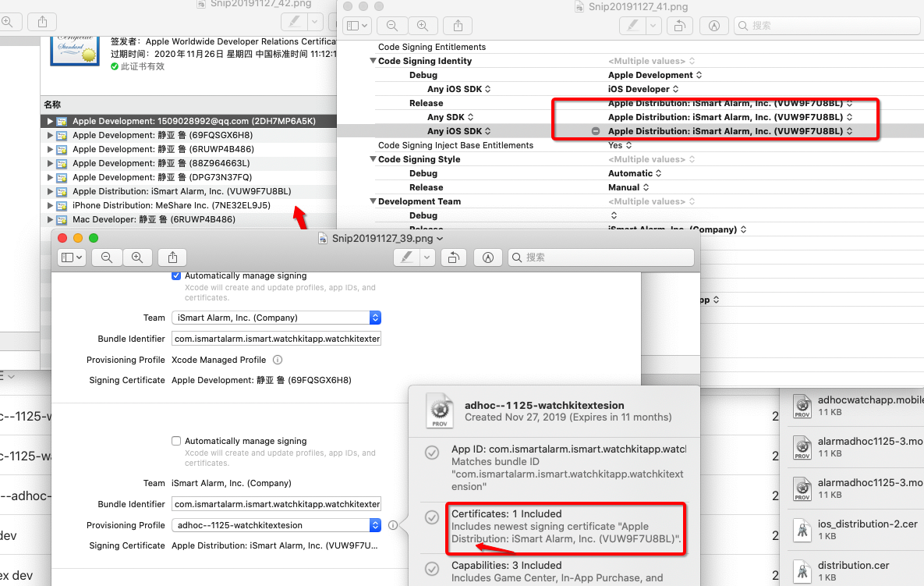Open the Snip20191127_39.png title chevron menu

(440, 239)
